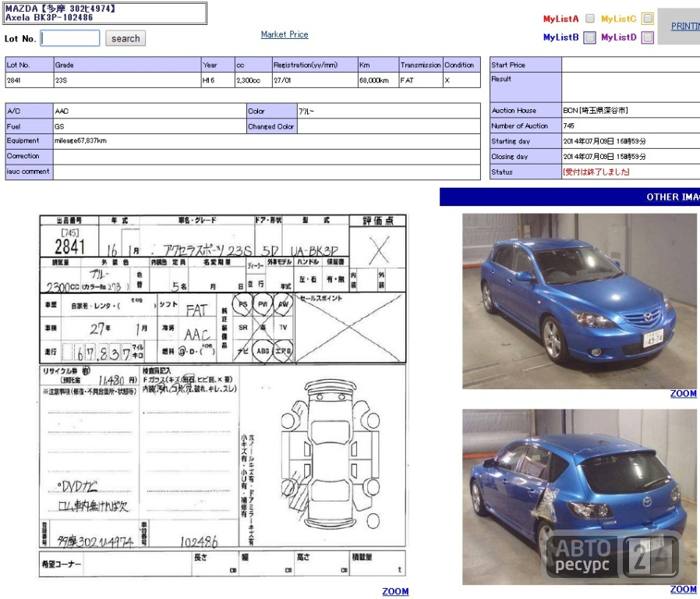Check the MyListD checkbox
700x599 pixels.
(x=647, y=37)
